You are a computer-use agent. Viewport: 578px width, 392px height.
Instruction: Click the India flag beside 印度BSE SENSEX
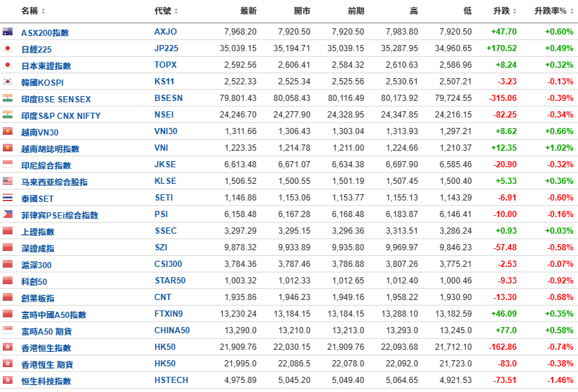(8, 98)
